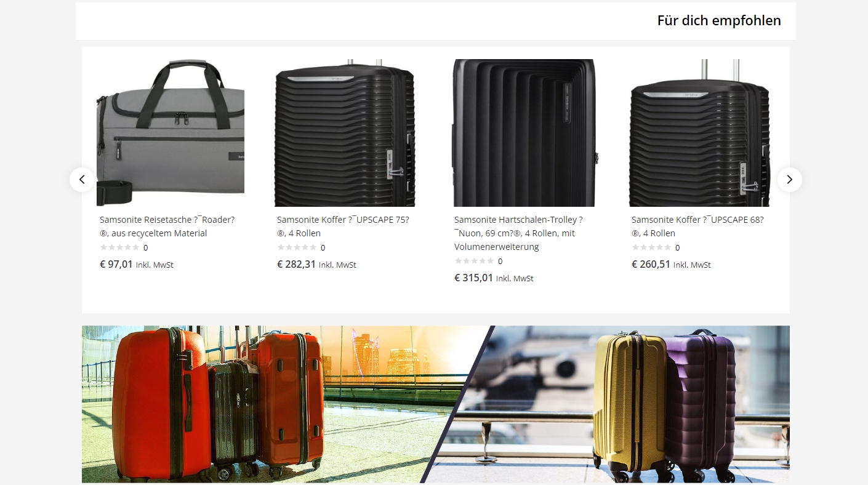The width and height of the screenshot is (868, 485).
Task: Open the Samsonite Reisetasche Roader image
Action: (x=171, y=133)
